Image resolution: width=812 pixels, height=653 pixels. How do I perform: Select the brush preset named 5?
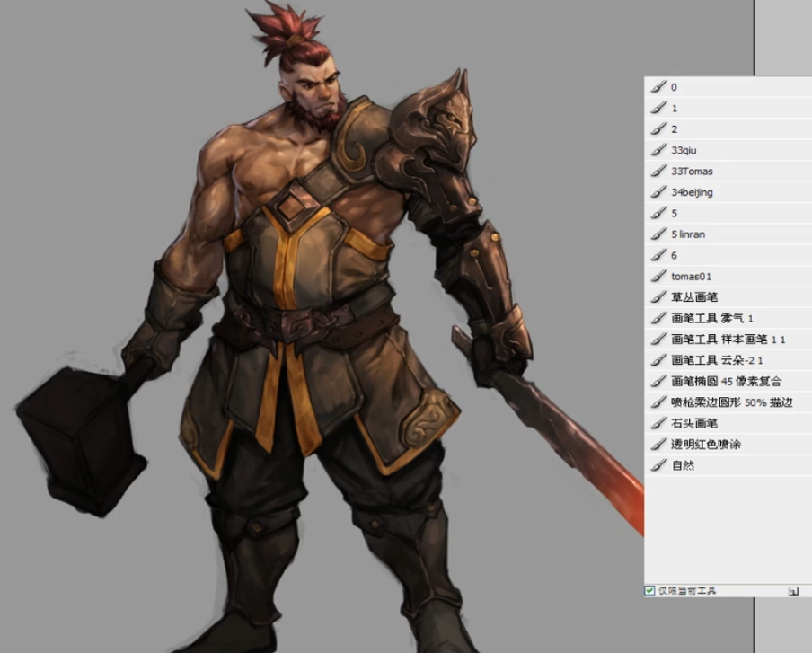click(x=728, y=213)
